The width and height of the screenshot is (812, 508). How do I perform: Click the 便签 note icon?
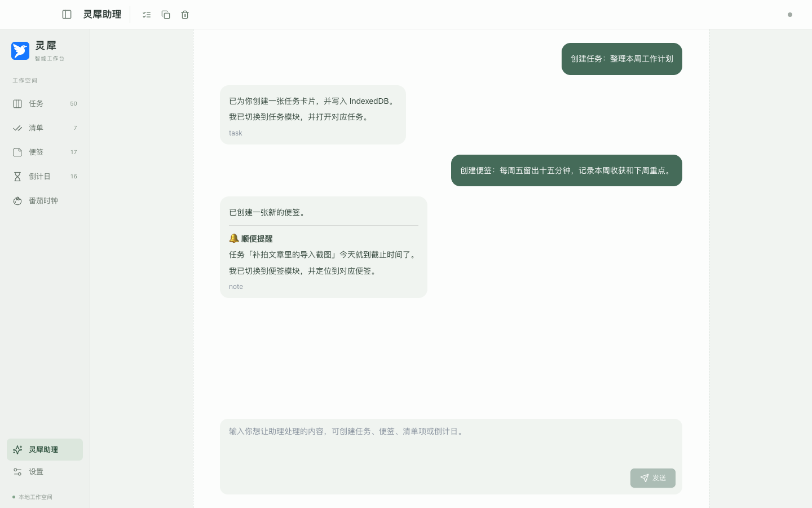[x=17, y=152]
